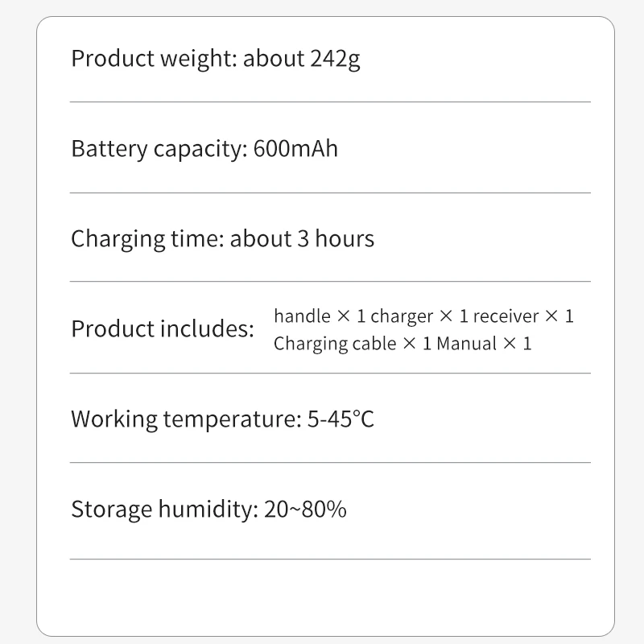Click the "Charging cable × 1" text
The image size is (644, 644).
point(353,344)
